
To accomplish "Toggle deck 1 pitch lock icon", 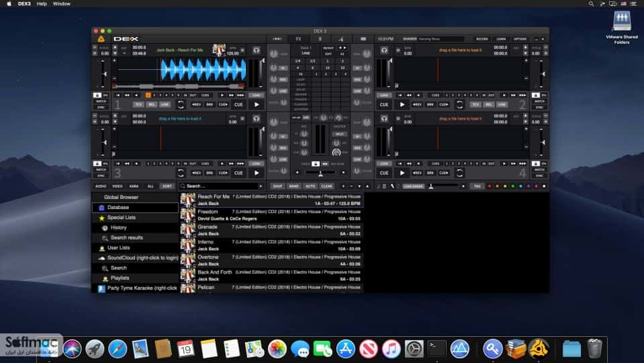I will (97, 95).
